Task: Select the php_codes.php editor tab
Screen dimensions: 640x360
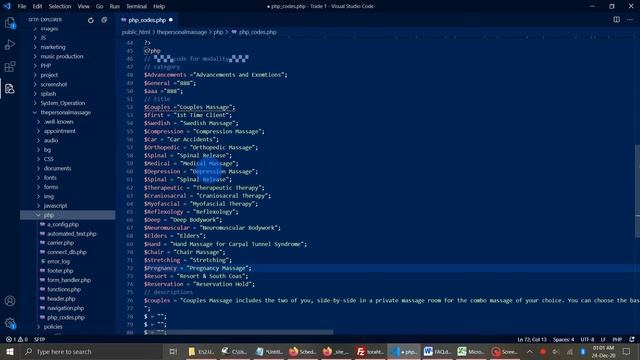Action: [x=147, y=20]
